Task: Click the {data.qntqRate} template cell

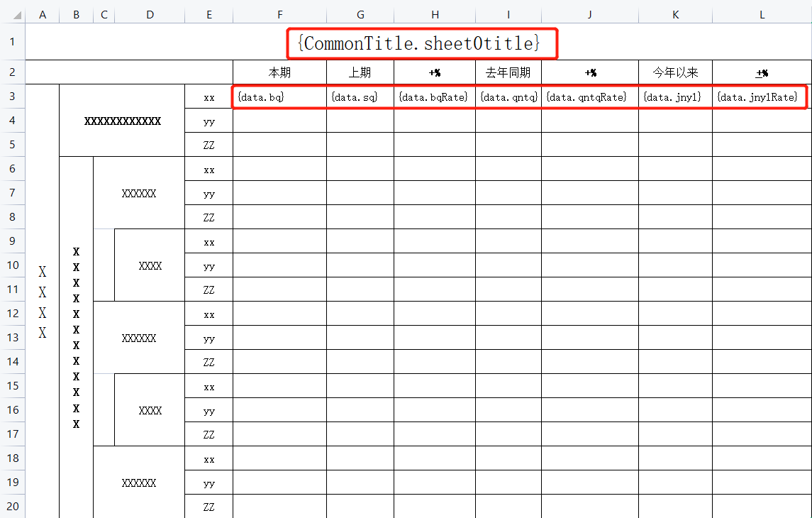Action: coord(589,96)
